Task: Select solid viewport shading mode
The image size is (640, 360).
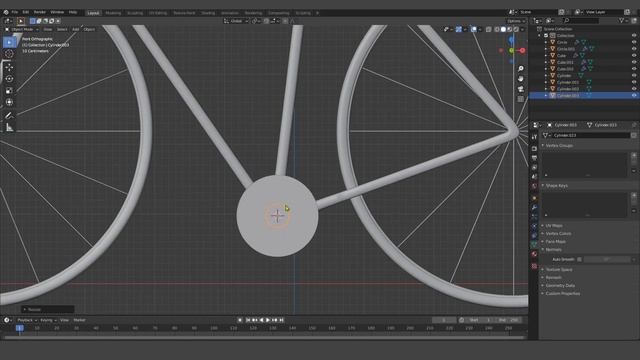Action: pyautogui.click(x=503, y=29)
